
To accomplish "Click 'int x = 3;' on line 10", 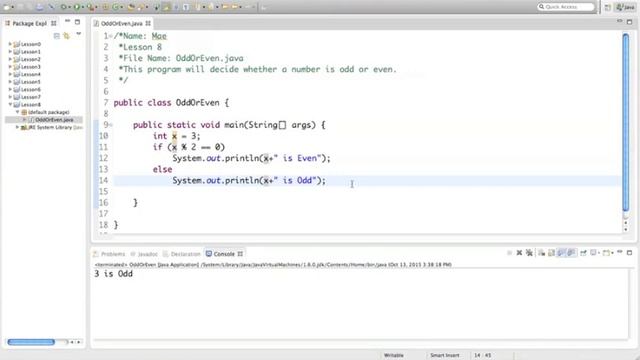I will click(x=177, y=136).
